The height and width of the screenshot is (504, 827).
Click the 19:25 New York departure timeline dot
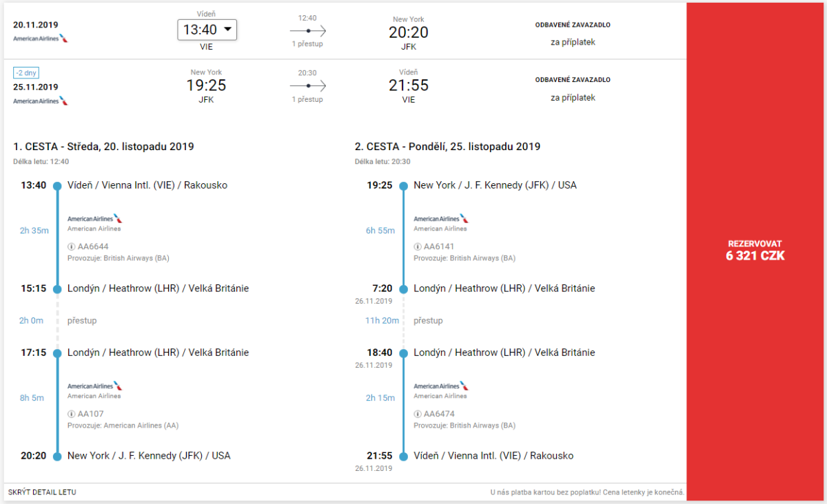coord(404,186)
